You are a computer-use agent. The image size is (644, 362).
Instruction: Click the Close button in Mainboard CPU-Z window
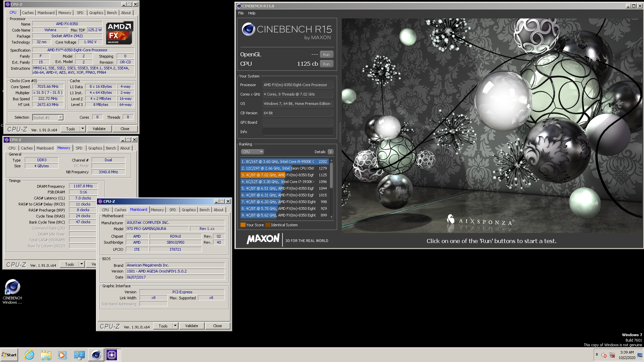coord(217,326)
